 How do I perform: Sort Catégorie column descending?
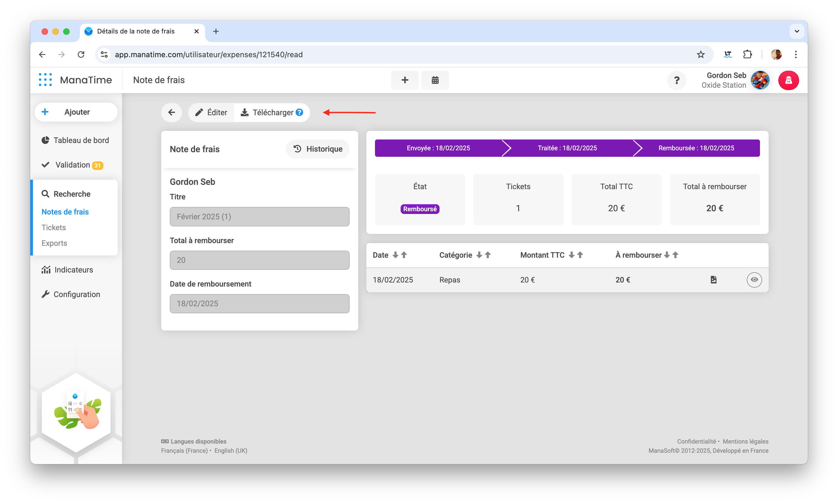(x=479, y=255)
